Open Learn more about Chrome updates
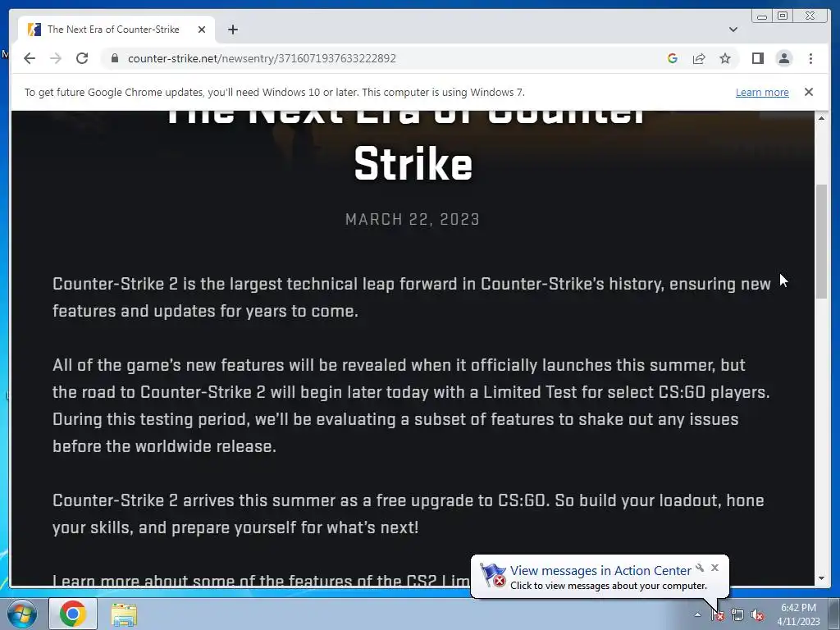840x630 pixels. (x=762, y=92)
